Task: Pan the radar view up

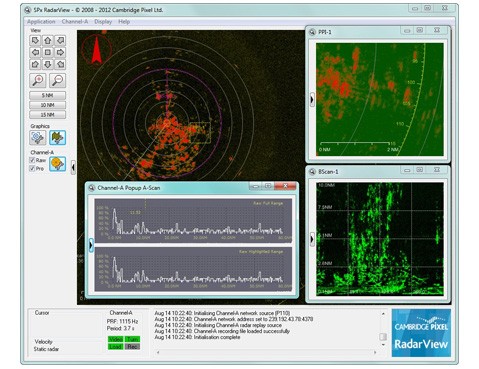Action: [x=48, y=40]
